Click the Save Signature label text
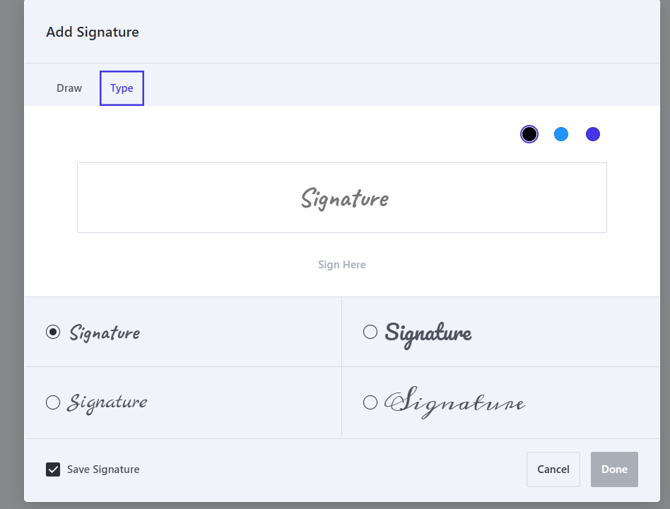670x509 pixels. pyautogui.click(x=103, y=469)
